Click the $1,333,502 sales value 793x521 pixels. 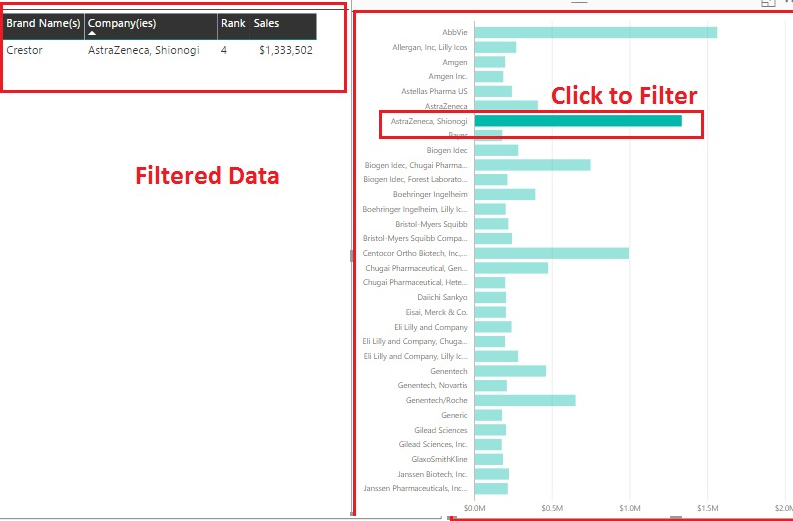286,50
